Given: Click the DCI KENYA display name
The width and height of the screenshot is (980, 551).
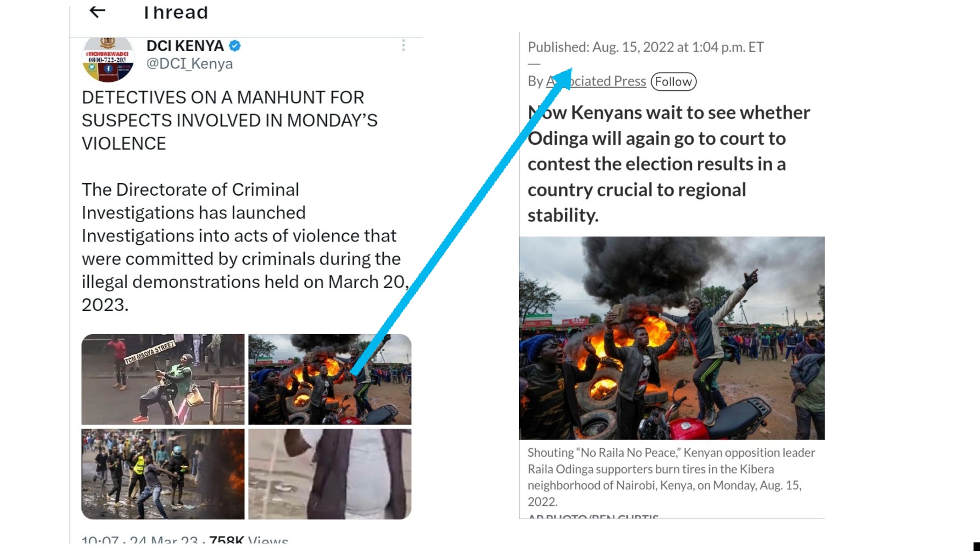Looking at the screenshot, I should coord(185,46).
